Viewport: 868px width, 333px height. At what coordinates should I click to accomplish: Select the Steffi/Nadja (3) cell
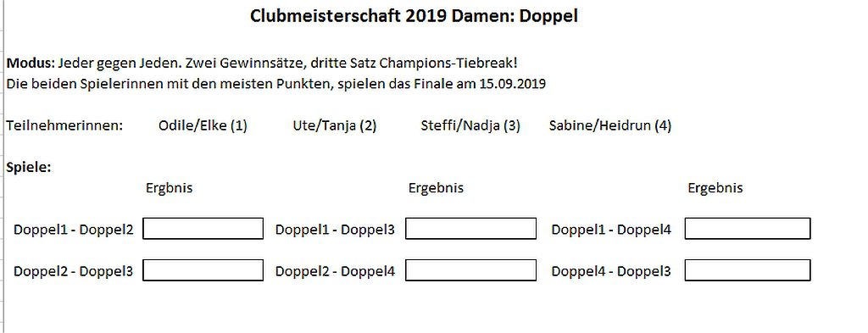(470, 125)
